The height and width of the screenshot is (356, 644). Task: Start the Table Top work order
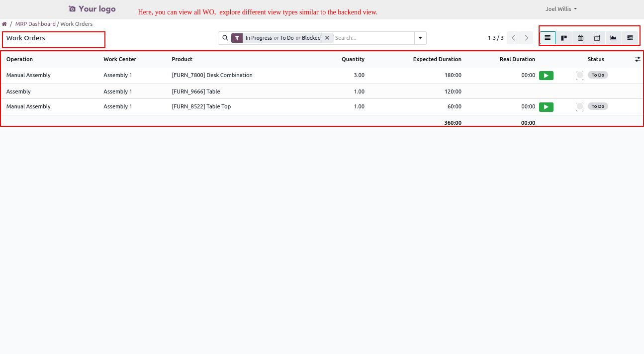coord(546,107)
